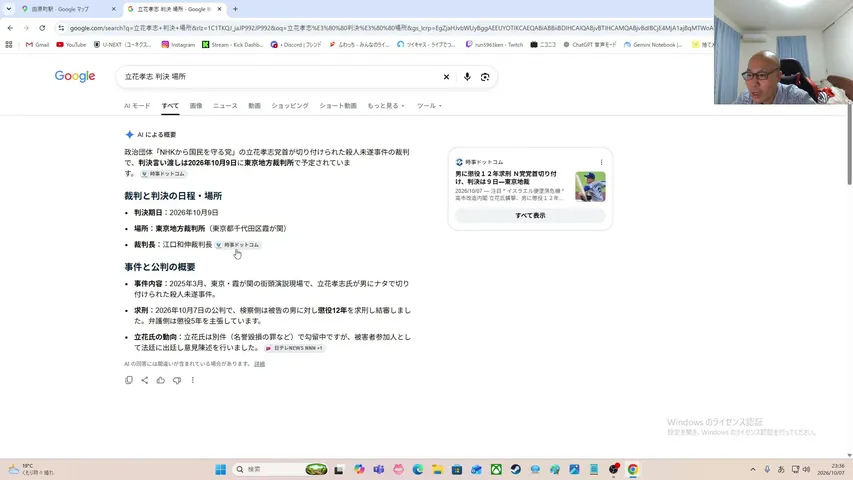Open three-dot menu on the 時事ドットコム card
The width and height of the screenshot is (853, 480).
tap(601, 162)
